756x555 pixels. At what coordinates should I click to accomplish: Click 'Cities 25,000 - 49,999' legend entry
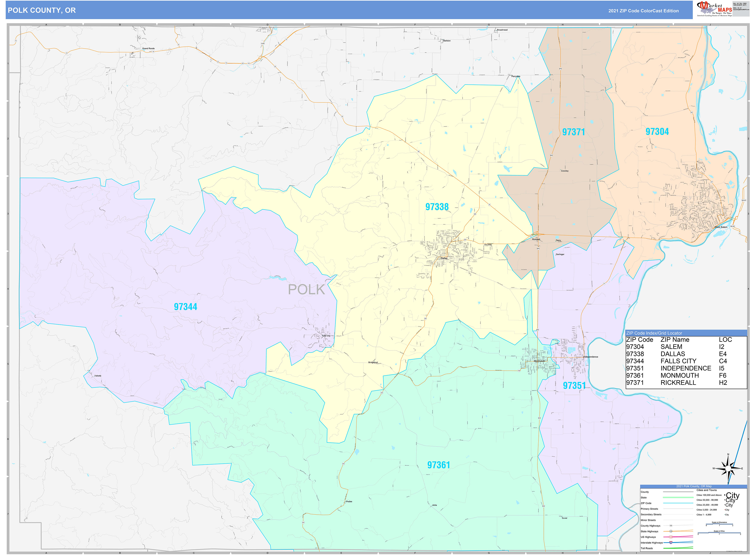coord(707,505)
